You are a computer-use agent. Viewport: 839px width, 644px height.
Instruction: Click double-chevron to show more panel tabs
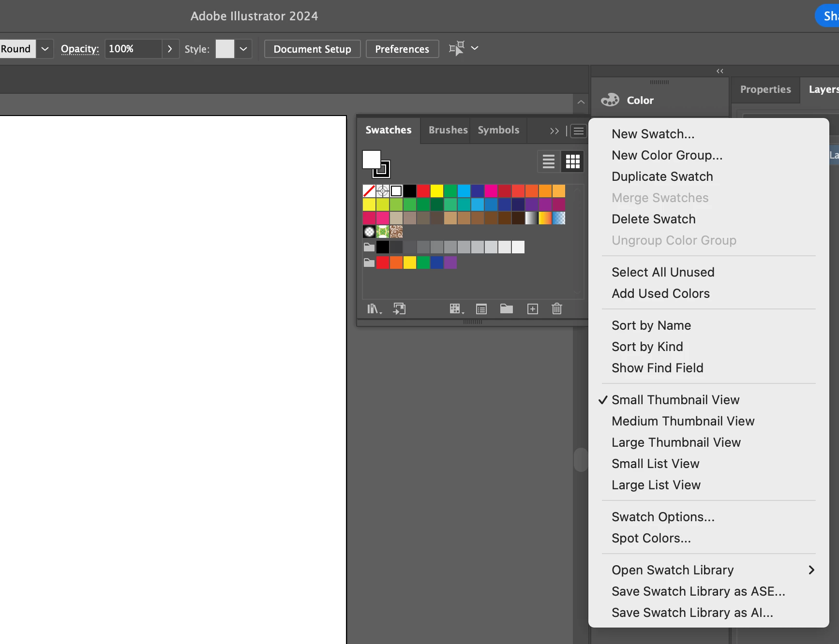[554, 131]
